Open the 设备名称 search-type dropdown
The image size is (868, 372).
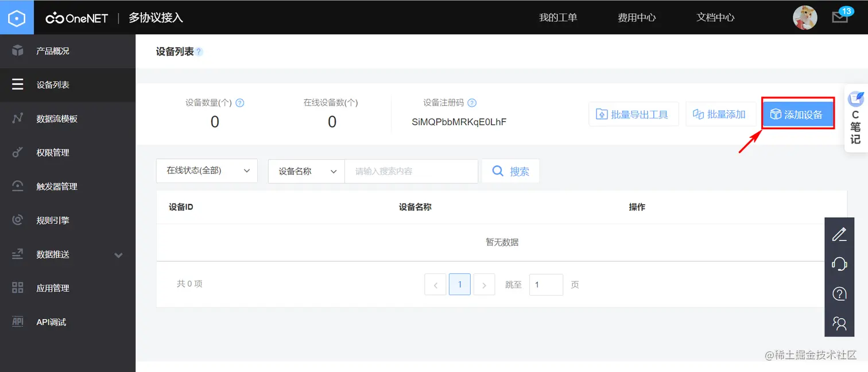pos(307,171)
